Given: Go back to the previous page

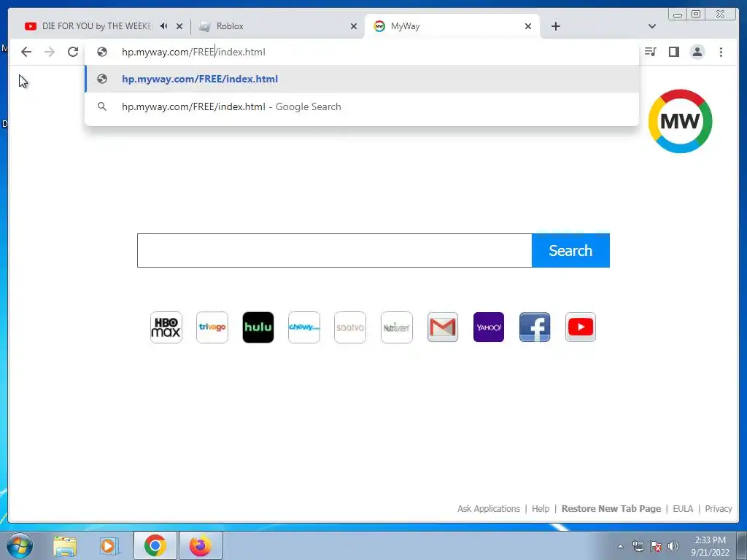Looking at the screenshot, I should pyautogui.click(x=26, y=52).
